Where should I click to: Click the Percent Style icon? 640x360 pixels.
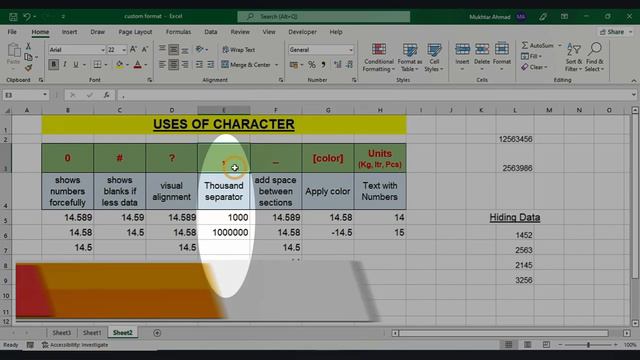(x=312, y=64)
